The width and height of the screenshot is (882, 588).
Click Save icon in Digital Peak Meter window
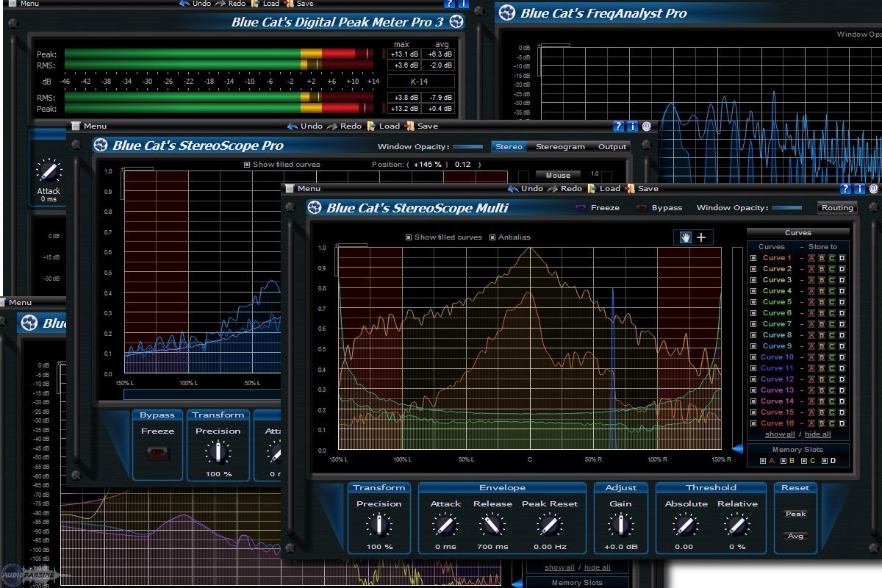pyautogui.click(x=287, y=4)
